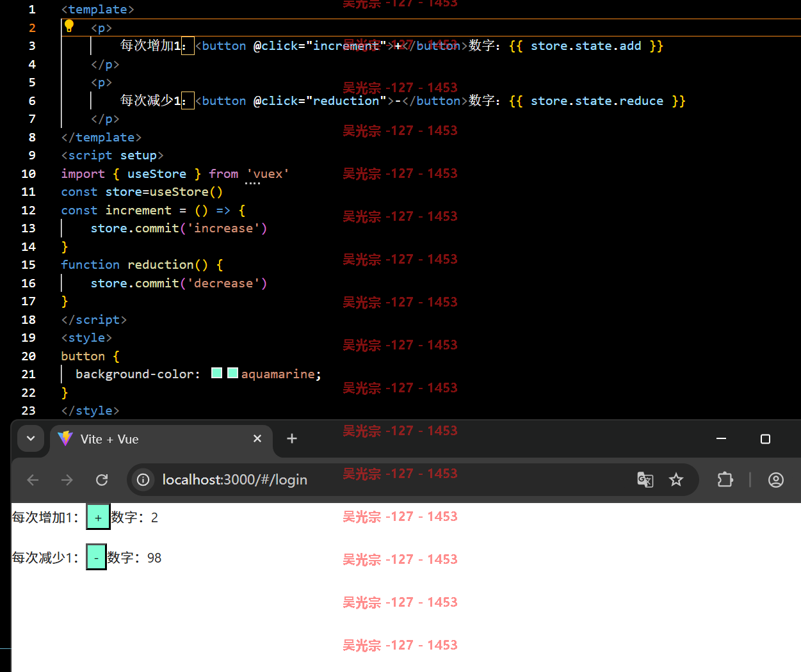Click the '<template>' opening tag on line 1
801x672 pixels.
[x=98, y=9]
